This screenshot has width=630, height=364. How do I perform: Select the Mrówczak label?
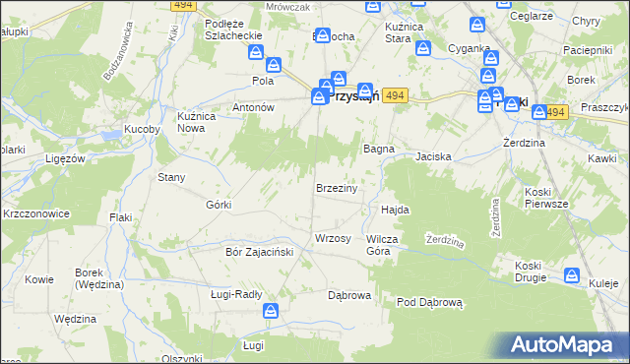[x=288, y=7]
